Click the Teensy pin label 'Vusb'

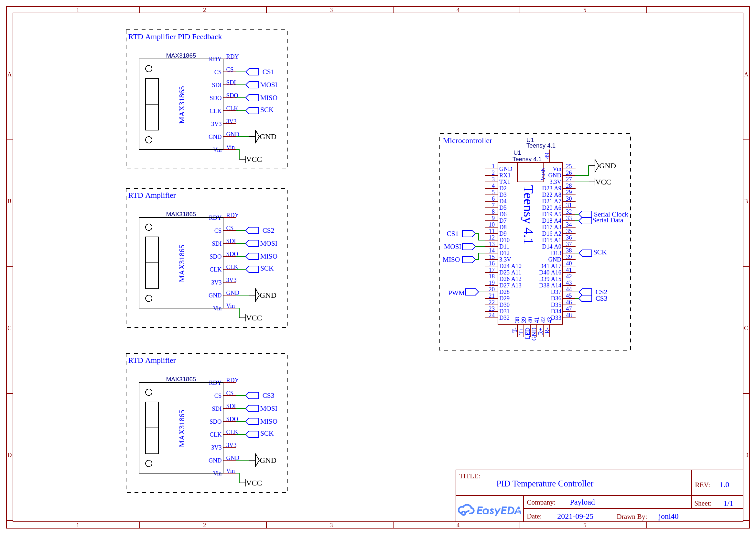click(543, 174)
